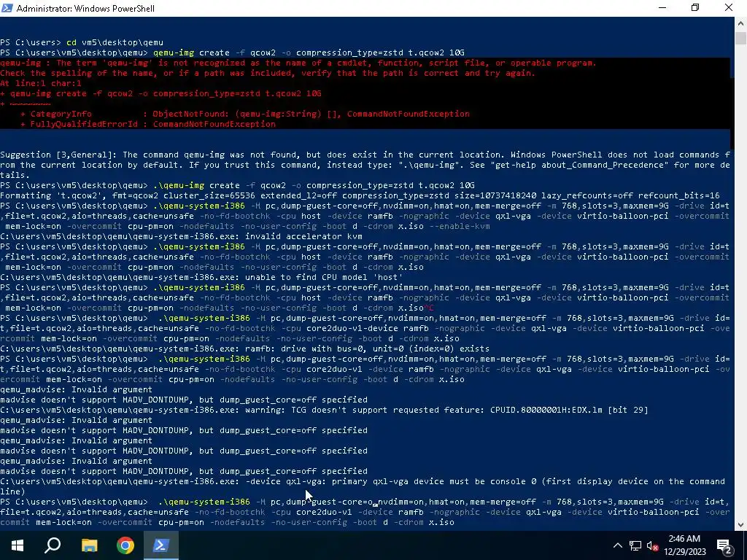Screen dimensions: 747x560
Task: Click 'Suggestion [3,General]' text
Action: [59, 155]
